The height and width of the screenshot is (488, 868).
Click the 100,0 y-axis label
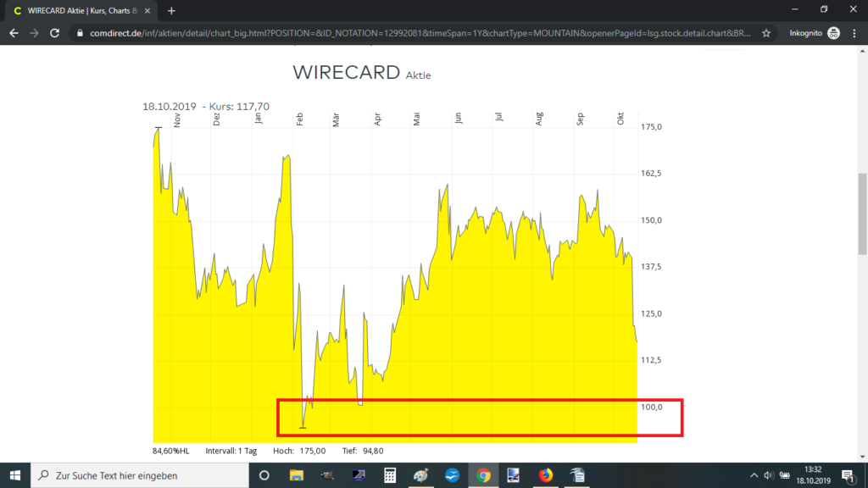[652, 408]
